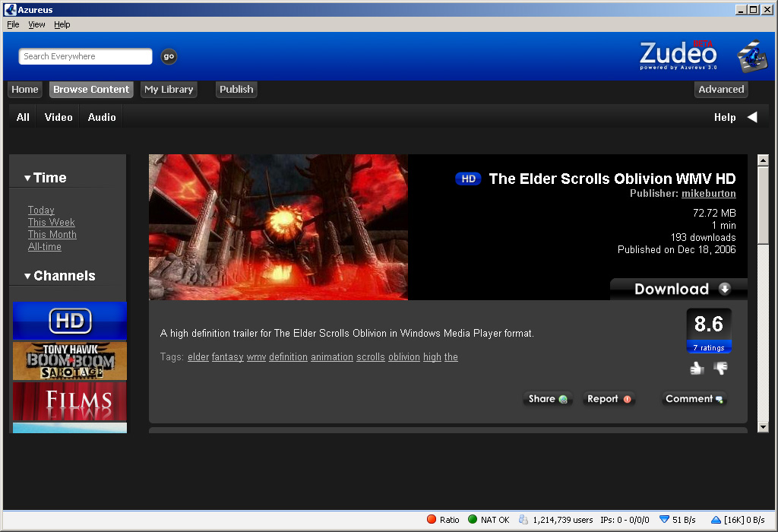778x532 pixels.
Task: Click the Search Everywhere input field
Action: point(85,56)
